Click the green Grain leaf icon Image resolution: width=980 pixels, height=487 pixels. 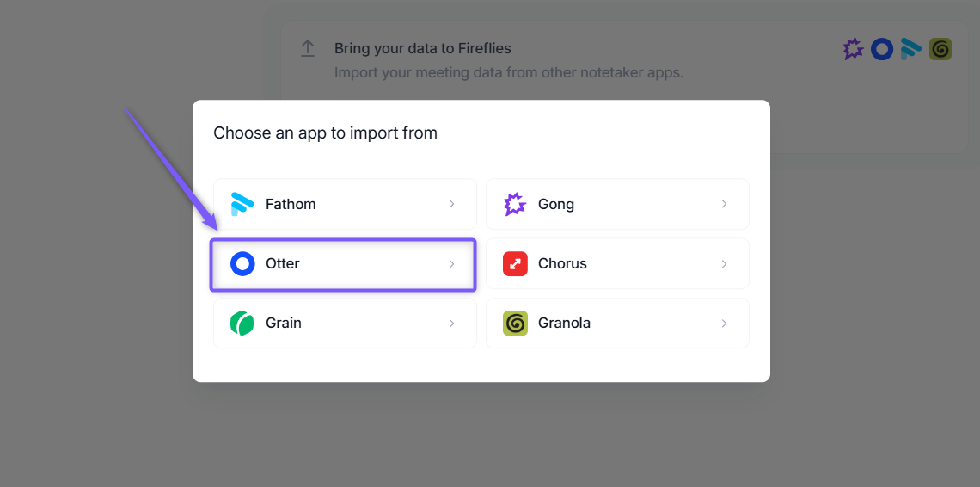[242, 323]
